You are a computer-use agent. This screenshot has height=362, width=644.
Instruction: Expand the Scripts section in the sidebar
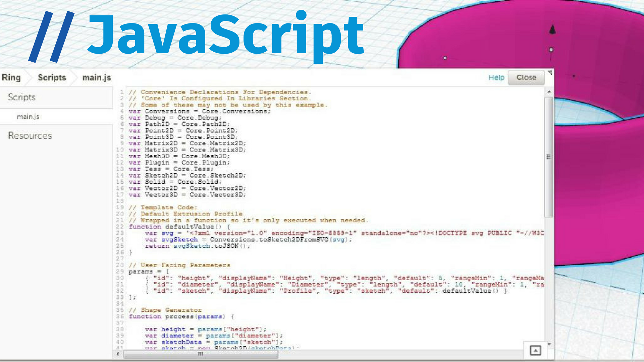(22, 97)
